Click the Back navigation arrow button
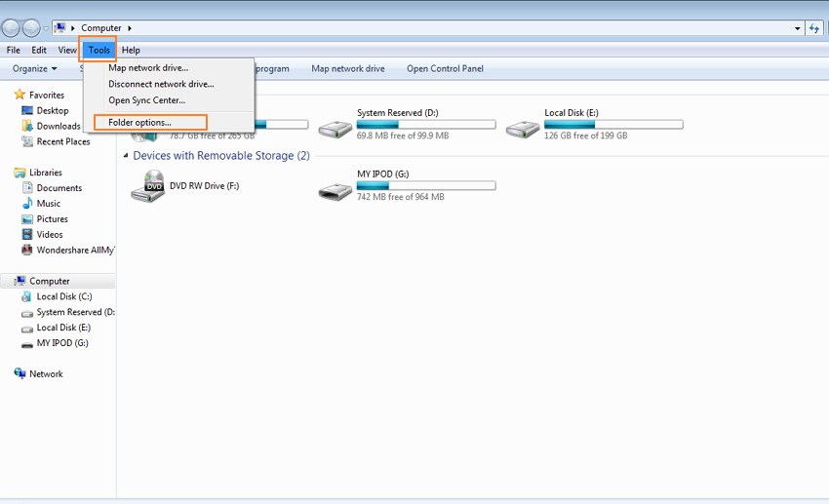Viewport: 829px width, 504px height. click(x=12, y=28)
